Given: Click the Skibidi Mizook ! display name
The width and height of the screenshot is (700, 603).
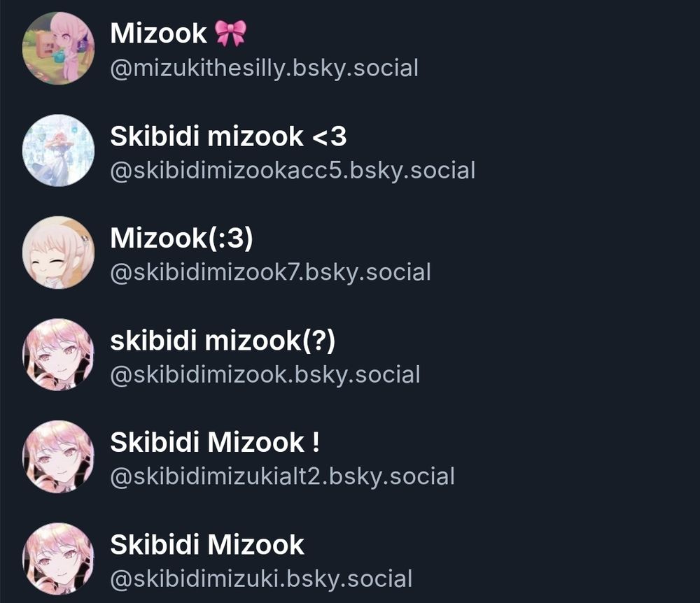Looking at the screenshot, I should [x=215, y=442].
